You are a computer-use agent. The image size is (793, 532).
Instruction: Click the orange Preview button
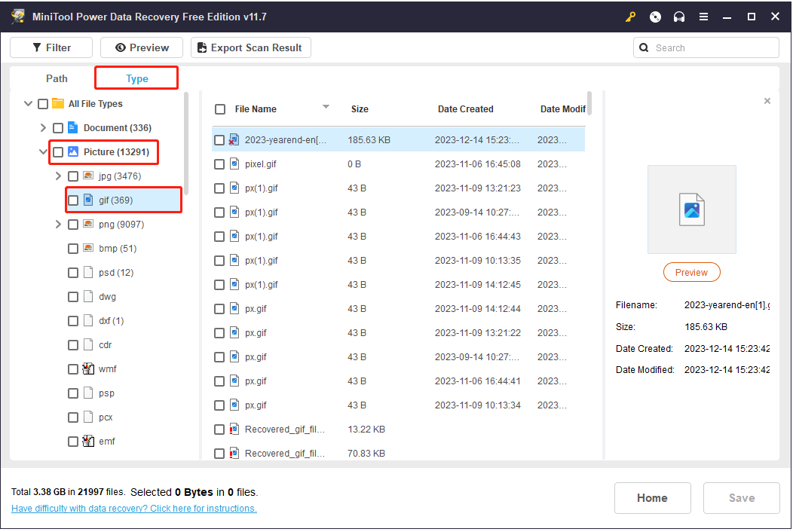pyautogui.click(x=691, y=272)
